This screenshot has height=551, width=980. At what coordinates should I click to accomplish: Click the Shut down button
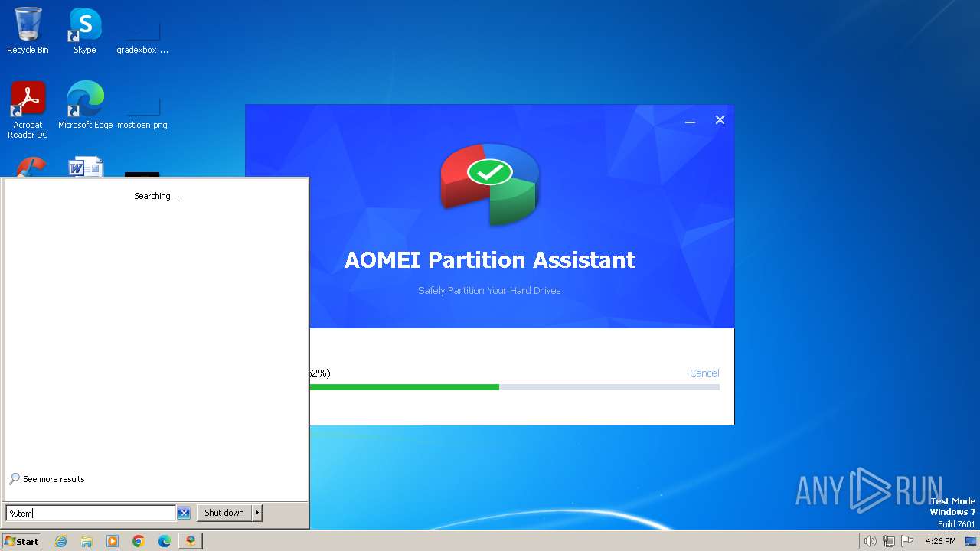(224, 513)
